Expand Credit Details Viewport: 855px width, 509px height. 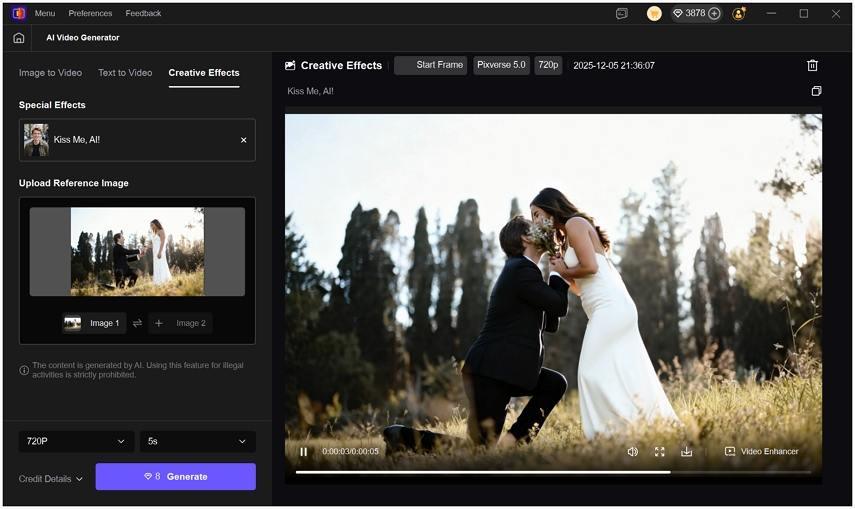[x=51, y=479]
